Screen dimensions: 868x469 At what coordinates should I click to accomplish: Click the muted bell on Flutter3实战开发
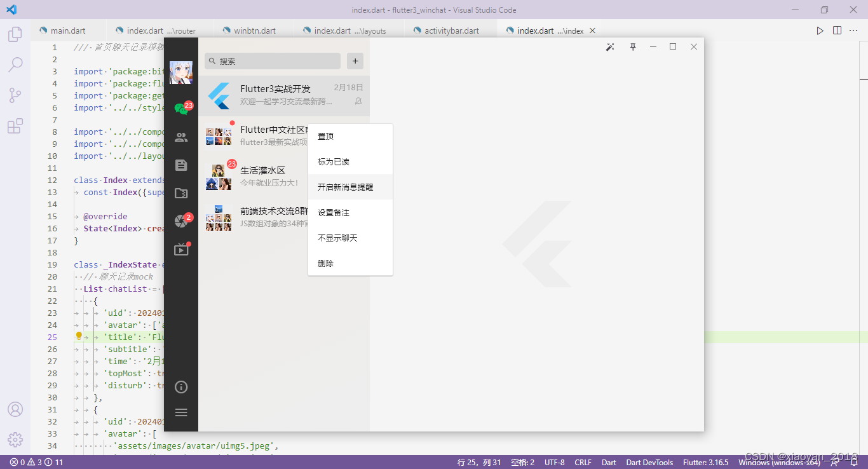[358, 102]
